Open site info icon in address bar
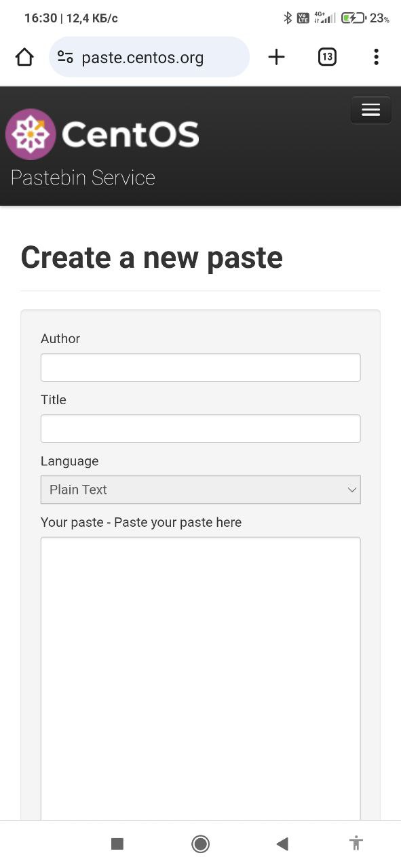Image resolution: width=401 pixels, height=868 pixels. 65,58
